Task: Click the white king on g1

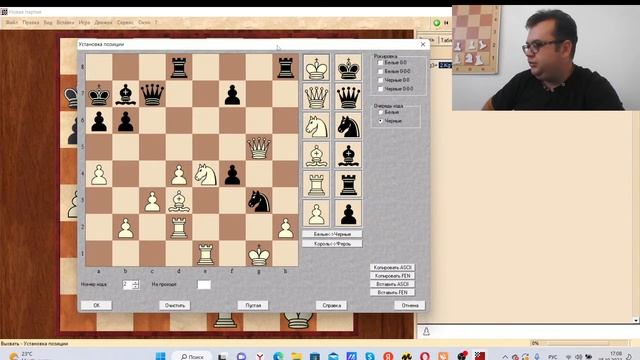Action: 259,254
